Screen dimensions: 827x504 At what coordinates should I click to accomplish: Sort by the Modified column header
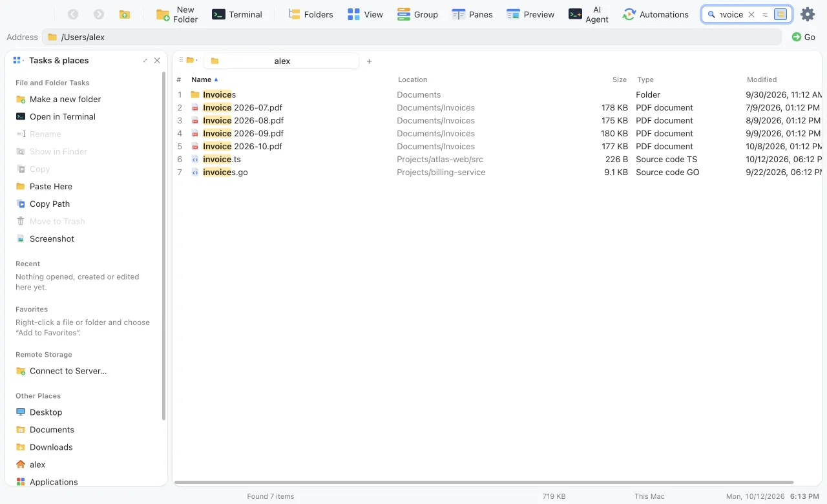762,79
